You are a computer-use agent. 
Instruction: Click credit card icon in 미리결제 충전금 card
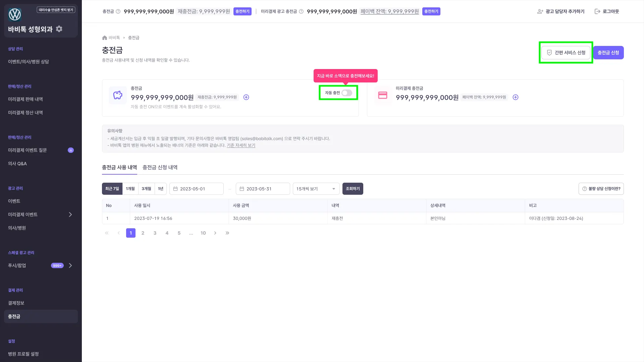(x=383, y=95)
